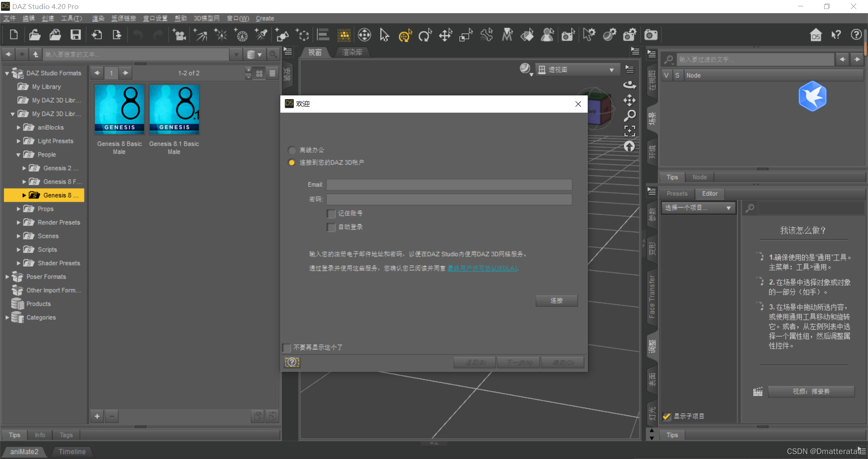The height and width of the screenshot is (459, 868).
Task: Open the DAZ home DS icon
Action: [816, 35]
